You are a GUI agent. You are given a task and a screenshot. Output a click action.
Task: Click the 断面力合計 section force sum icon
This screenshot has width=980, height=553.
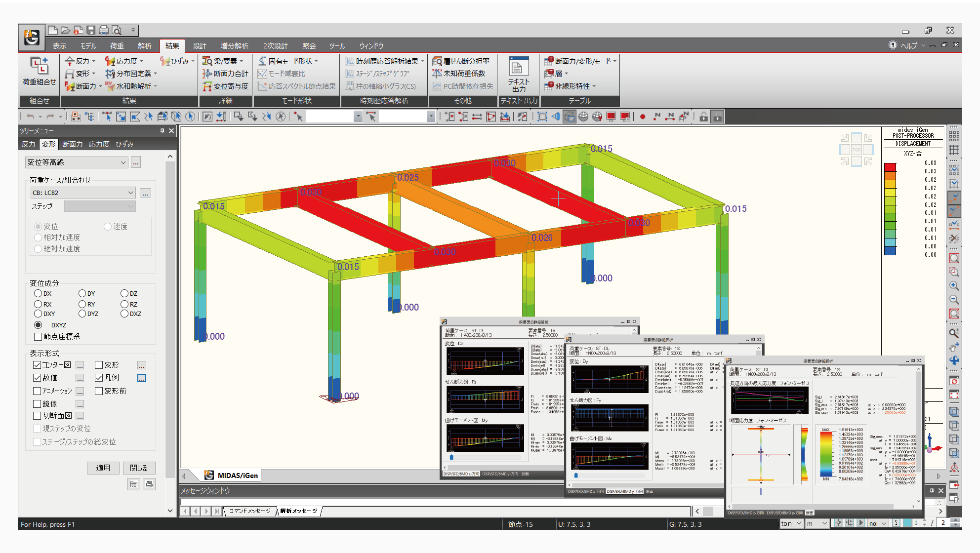click(x=207, y=74)
